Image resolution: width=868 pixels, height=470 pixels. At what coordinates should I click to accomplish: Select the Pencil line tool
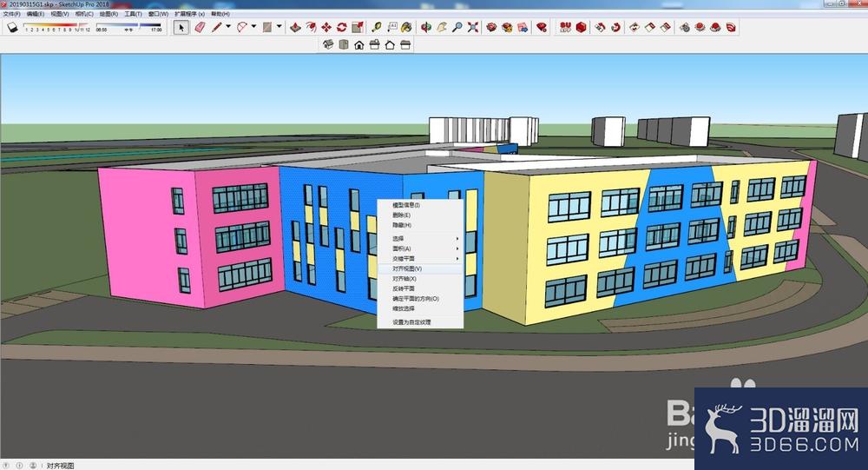tap(216, 27)
